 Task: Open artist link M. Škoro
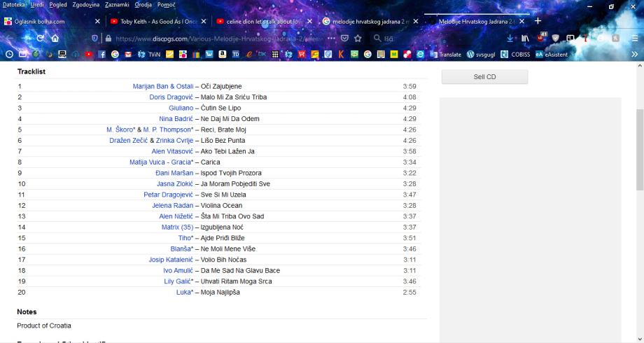(x=120, y=129)
